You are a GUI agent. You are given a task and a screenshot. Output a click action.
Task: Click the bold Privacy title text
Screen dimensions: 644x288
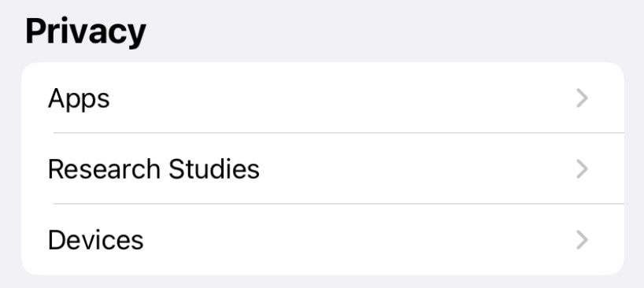pos(86,32)
